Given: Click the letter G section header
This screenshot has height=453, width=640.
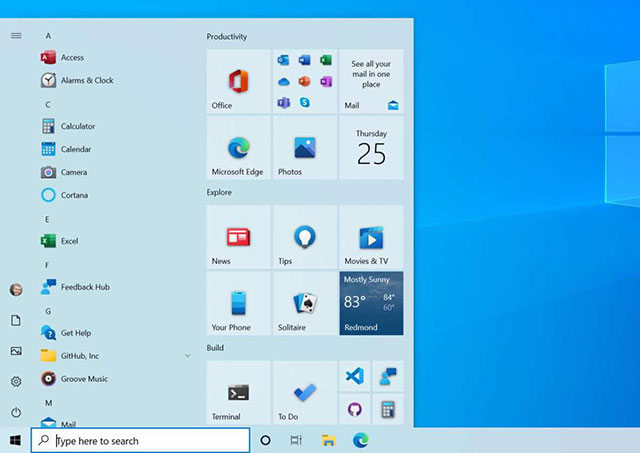Looking at the screenshot, I should point(48,311).
